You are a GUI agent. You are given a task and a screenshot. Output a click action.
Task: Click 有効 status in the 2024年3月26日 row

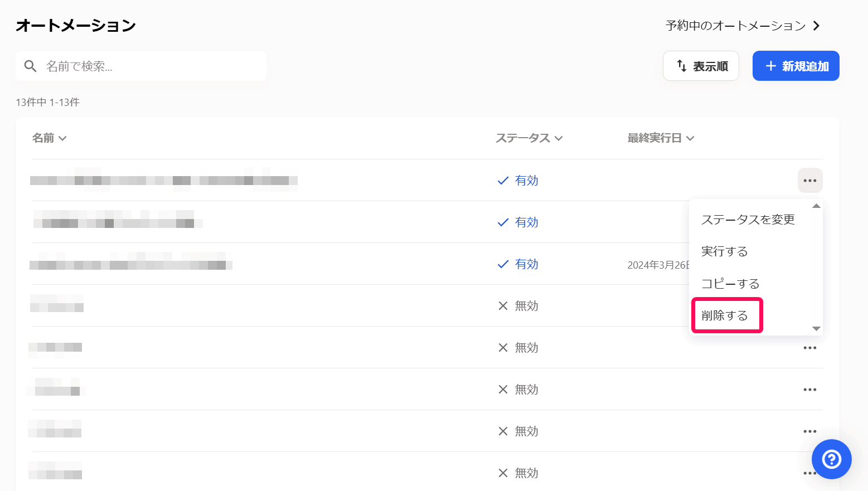point(518,264)
